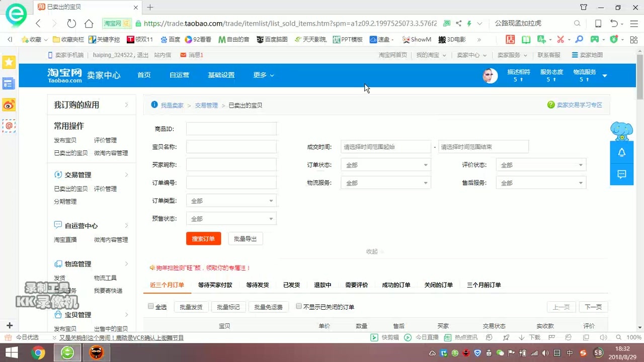Open the 订单状态 dropdown
The height and width of the screenshot is (362, 644).
[386, 165]
